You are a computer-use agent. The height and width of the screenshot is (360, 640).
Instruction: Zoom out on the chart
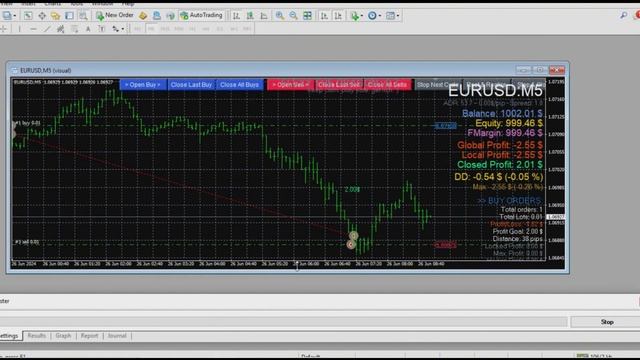[293, 16]
